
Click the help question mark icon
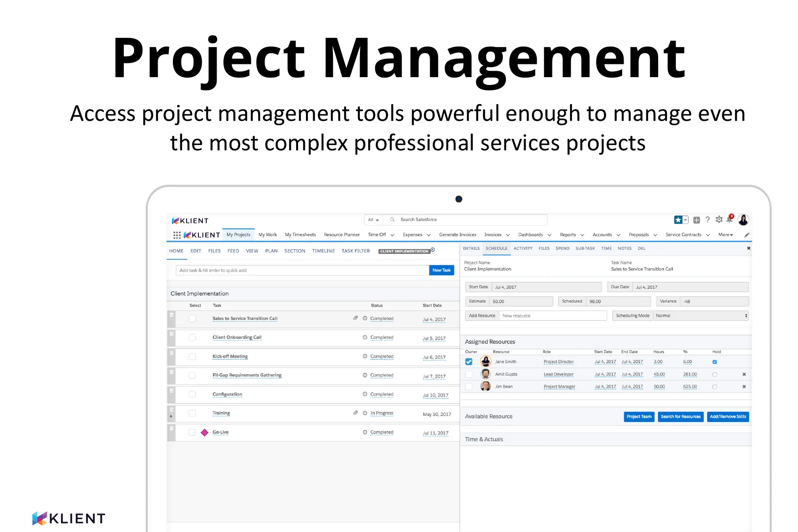coord(708,220)
